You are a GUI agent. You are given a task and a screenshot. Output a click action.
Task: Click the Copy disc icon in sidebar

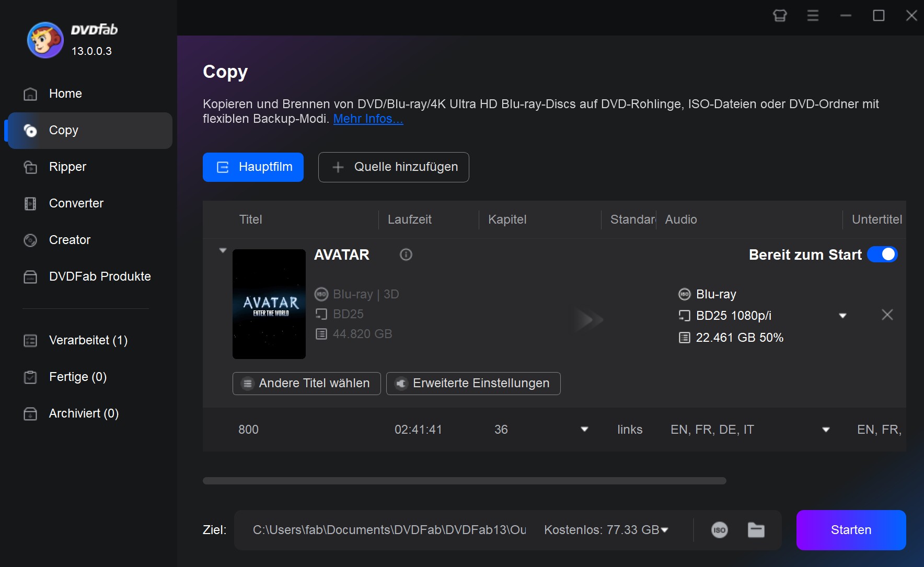[30, 131]
